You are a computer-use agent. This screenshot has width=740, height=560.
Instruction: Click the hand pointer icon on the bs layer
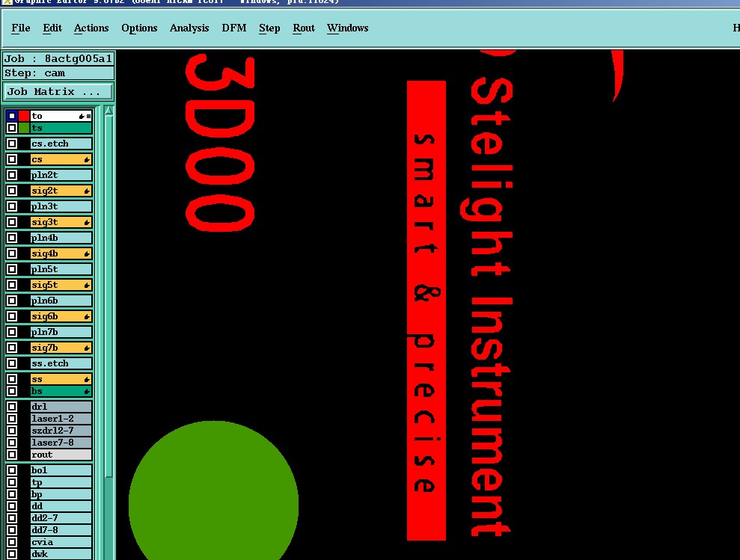87,392
